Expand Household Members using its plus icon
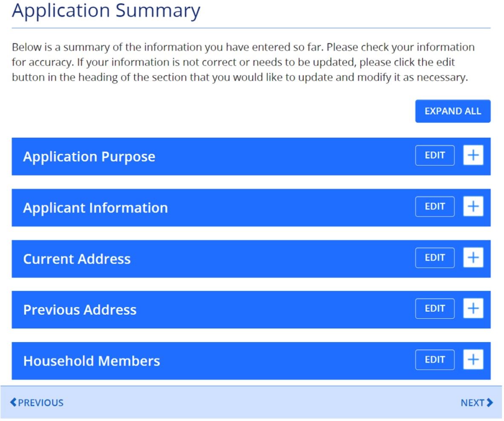The width and height of the screenshot is (504, 421). pos(473,360)
